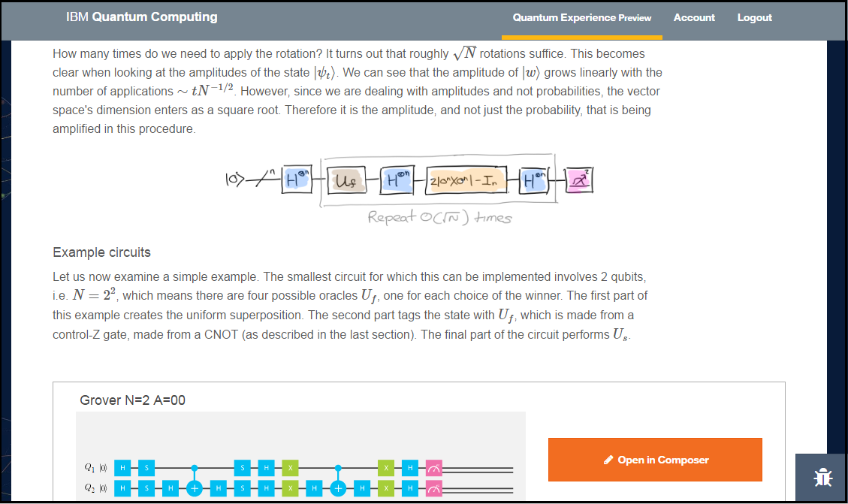Click the S gate on qubit Q2

click(x=148, y=487)
